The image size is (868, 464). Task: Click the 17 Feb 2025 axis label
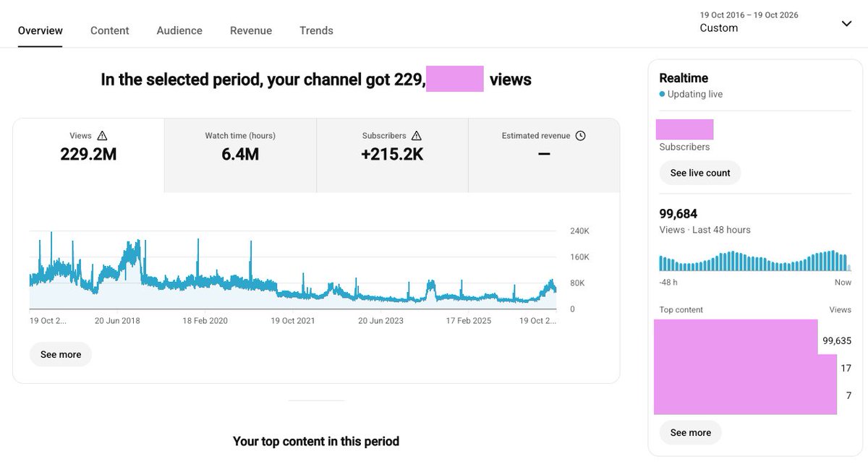click(x=469, y=321)
